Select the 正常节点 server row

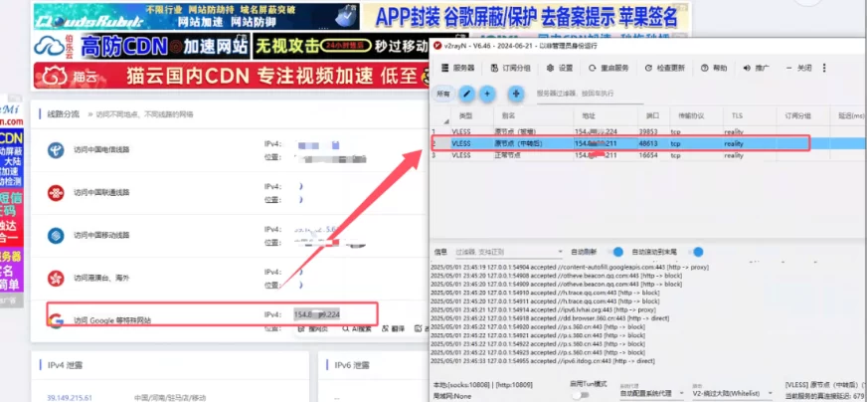[649, 155]
